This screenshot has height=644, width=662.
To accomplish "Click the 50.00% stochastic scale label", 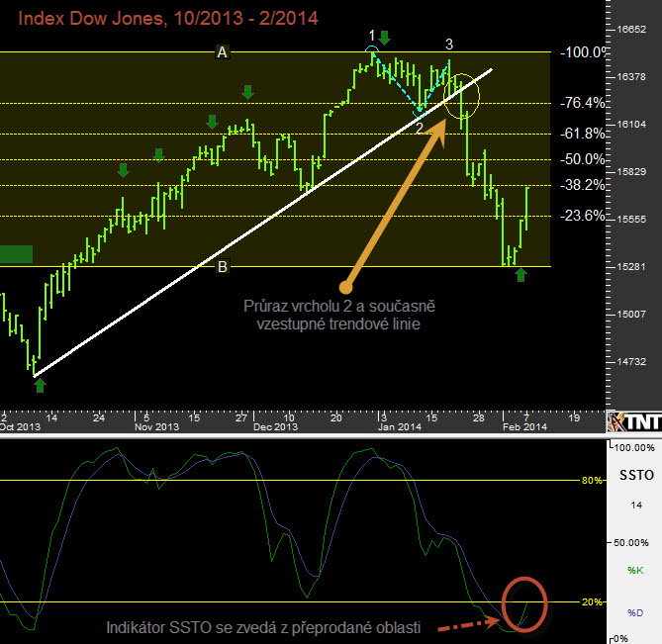I will pos(631,543).
